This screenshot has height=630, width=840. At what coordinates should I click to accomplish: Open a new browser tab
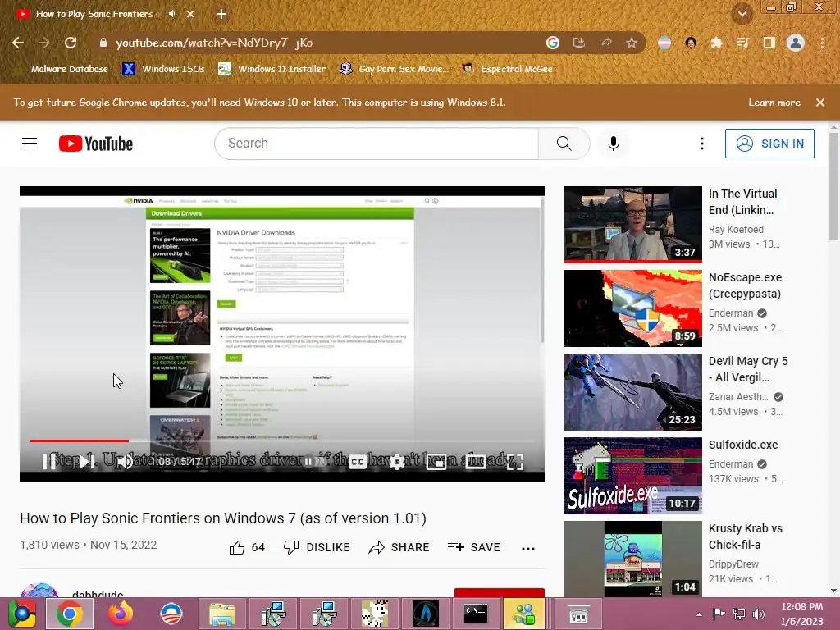click(x=221, y=14)
